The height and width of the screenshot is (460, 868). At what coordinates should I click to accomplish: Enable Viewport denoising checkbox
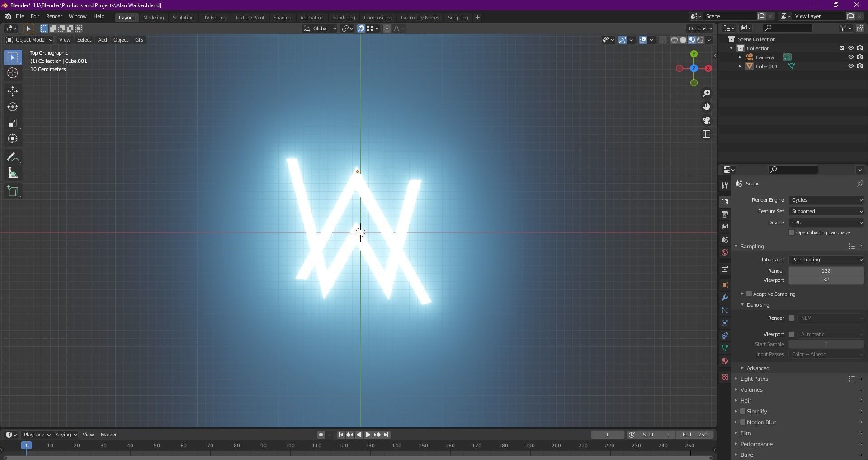click(x=792, y=334)
